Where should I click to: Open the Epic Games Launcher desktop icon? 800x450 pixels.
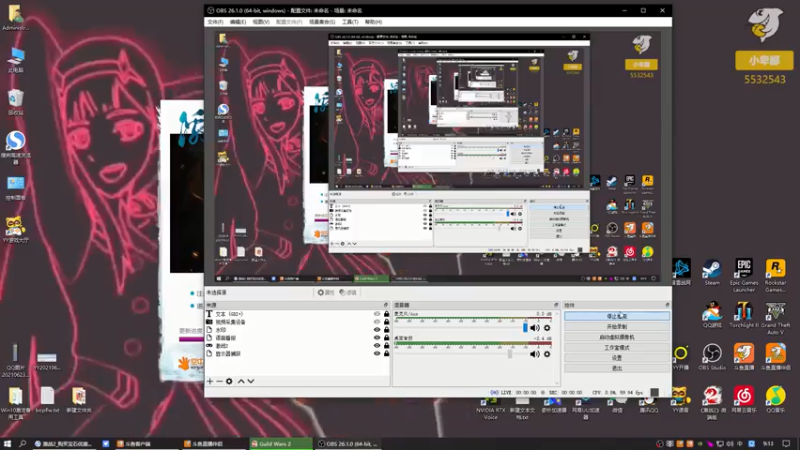pos(744,275)
